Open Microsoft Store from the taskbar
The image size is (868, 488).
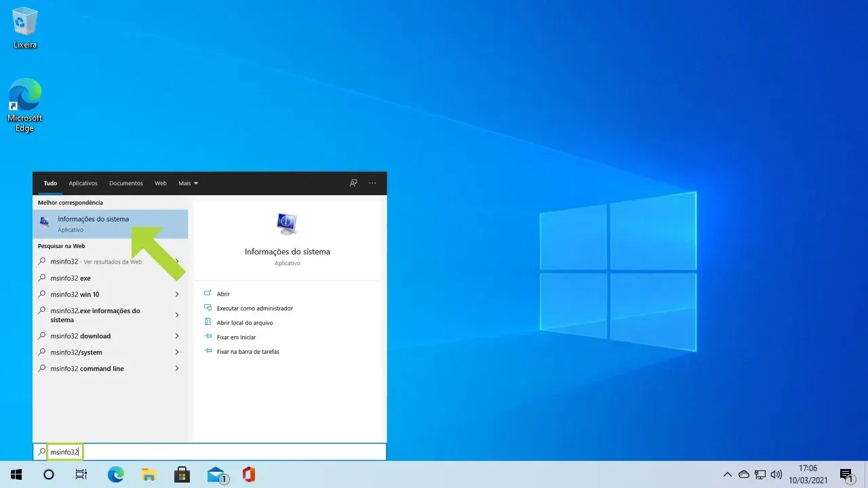click(x=182, y=474)
